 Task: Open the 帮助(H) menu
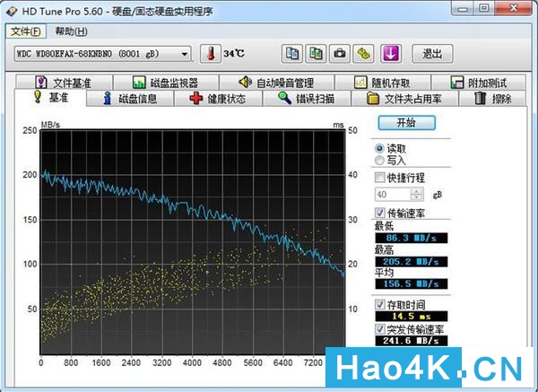[71, 31]
